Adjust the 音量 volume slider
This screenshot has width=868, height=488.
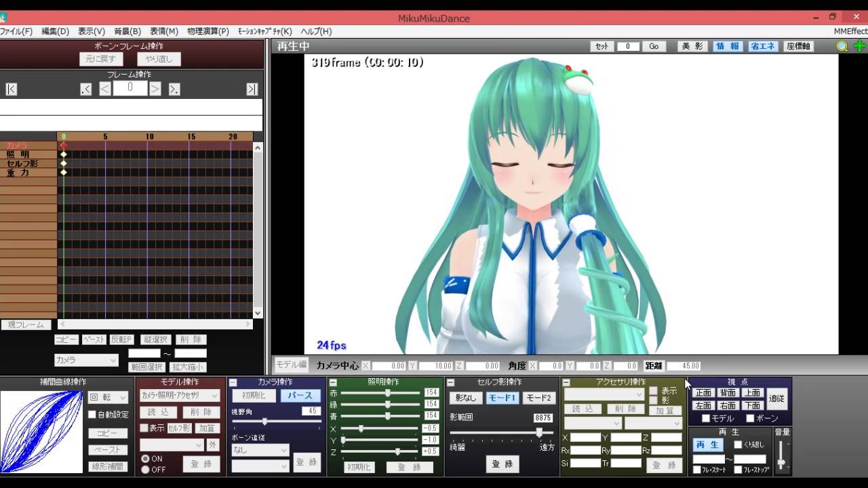pyautogui.click(x=782, y=455)
